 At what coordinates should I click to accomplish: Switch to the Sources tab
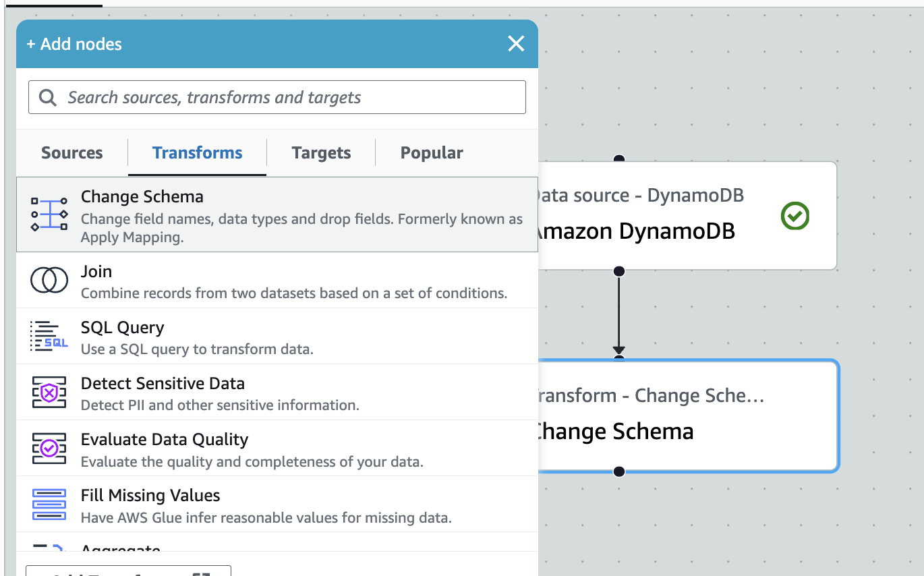[71, 152]
